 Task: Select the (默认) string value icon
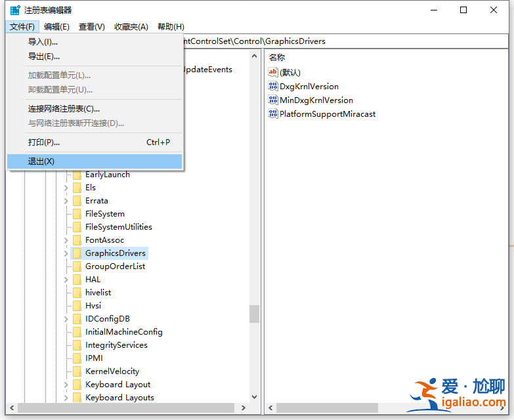click(272, 72)
